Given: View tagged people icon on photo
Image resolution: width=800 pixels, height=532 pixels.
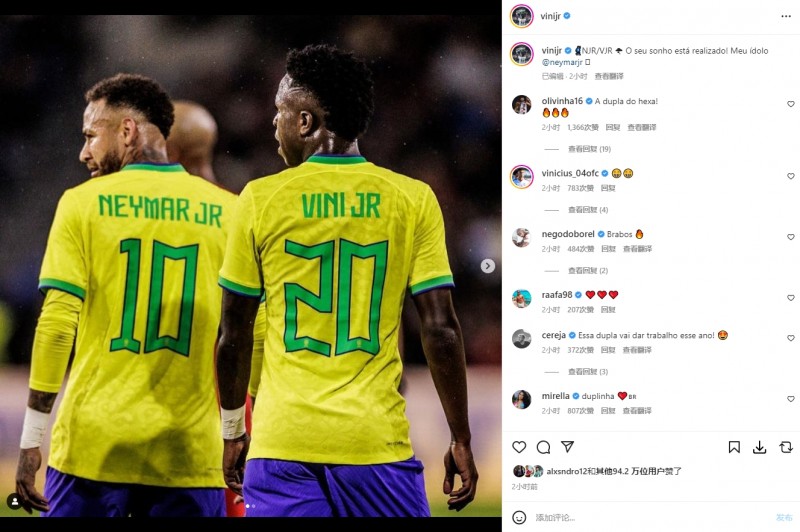Looking at the screenshot, I should pyautogui.click(x=15, y=502).
